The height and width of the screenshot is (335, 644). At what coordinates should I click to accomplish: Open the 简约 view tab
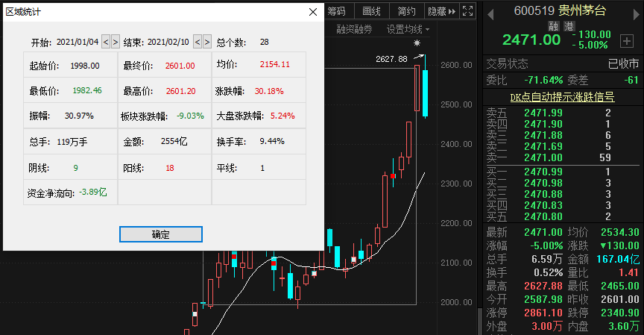click(x=406, y=11)
